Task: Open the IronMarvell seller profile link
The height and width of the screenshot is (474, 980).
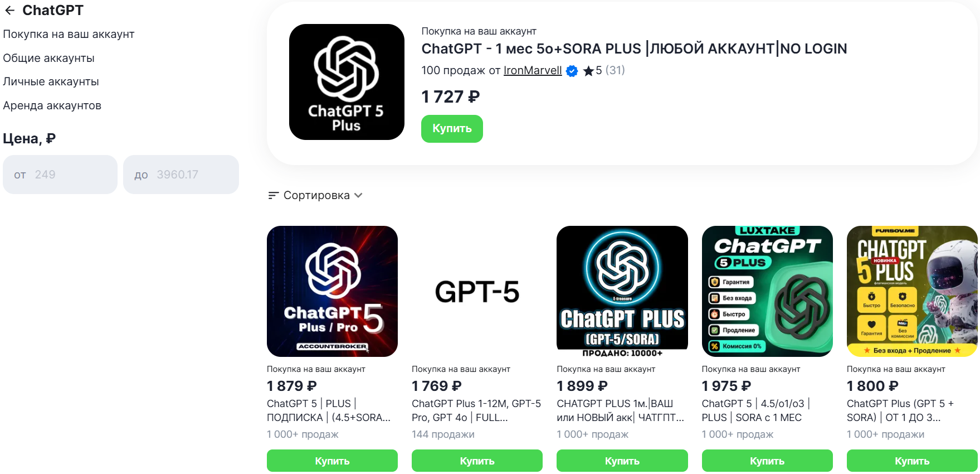Action: [533, 70]
